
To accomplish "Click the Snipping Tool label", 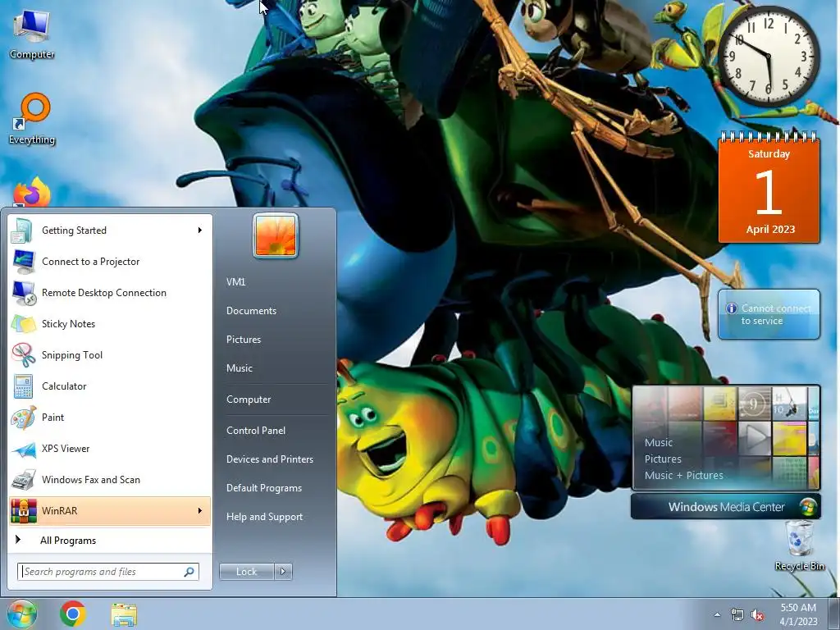I will tap(72, 355).
